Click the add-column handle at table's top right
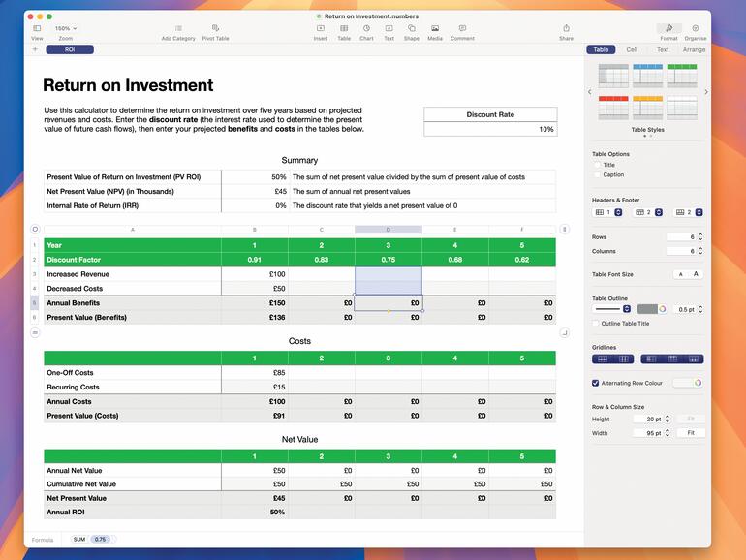This screenshot has height=560, width=746. [x=564, y=229]
